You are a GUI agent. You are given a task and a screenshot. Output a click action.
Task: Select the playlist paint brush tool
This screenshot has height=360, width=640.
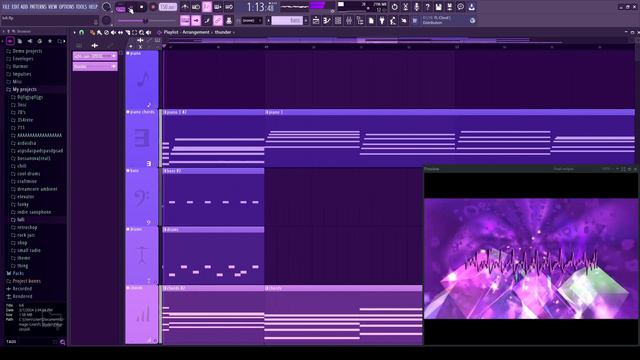(x=99, y=32)
